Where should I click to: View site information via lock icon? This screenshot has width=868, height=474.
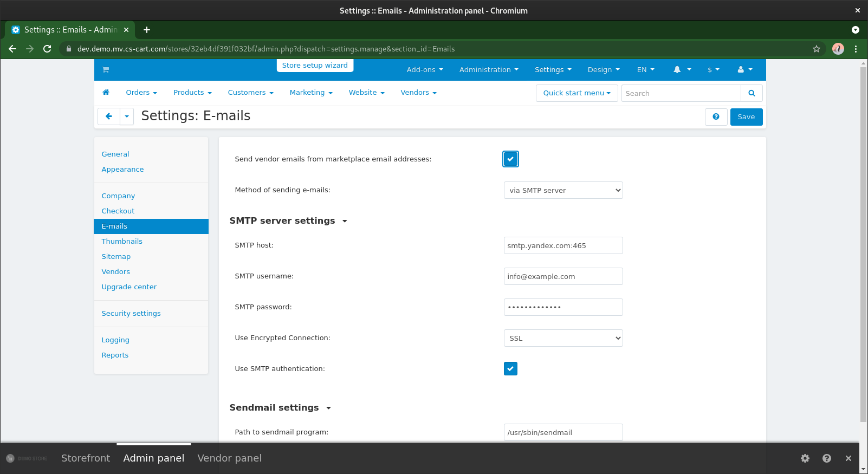click(69, 49)
